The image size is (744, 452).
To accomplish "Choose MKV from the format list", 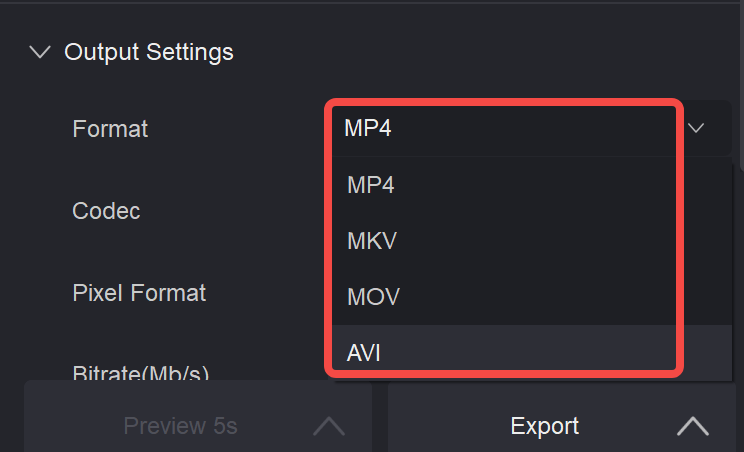I will pyautogui.click(x=504, y=240).
